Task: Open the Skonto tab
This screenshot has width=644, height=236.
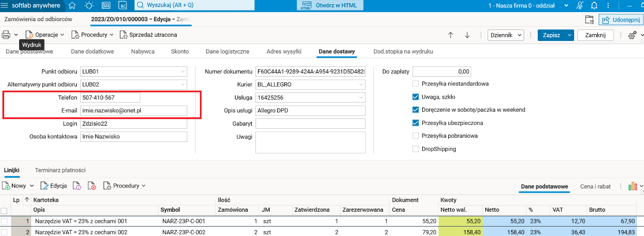Action: point(180,52)
